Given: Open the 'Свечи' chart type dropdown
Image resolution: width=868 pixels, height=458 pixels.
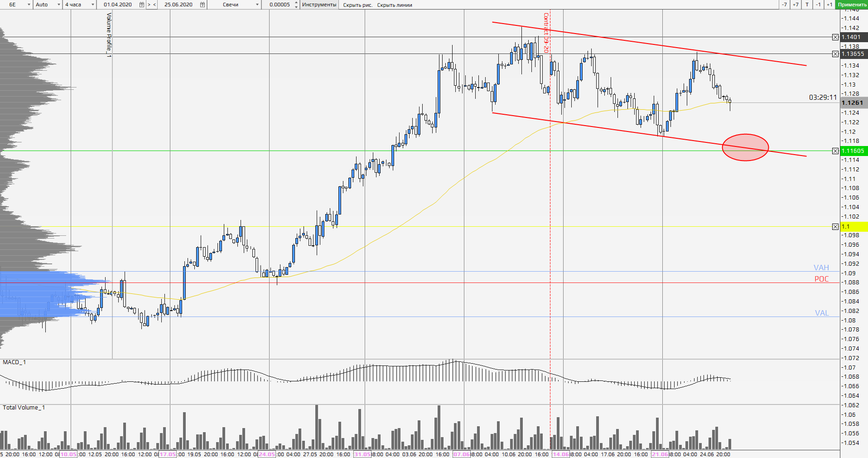Looking at the screenshot, I should point(257,5).
